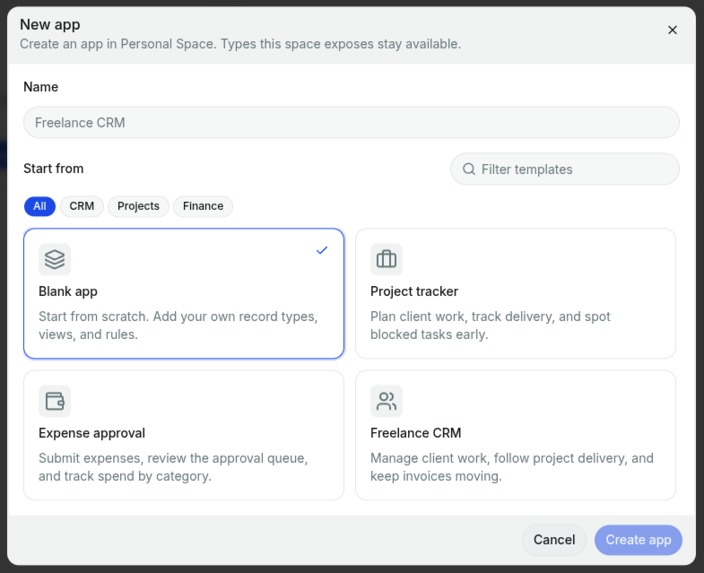Filter templates by Projects
This screenshot has width=704, height=573.
pyautogui.click(x=138, y=206)
